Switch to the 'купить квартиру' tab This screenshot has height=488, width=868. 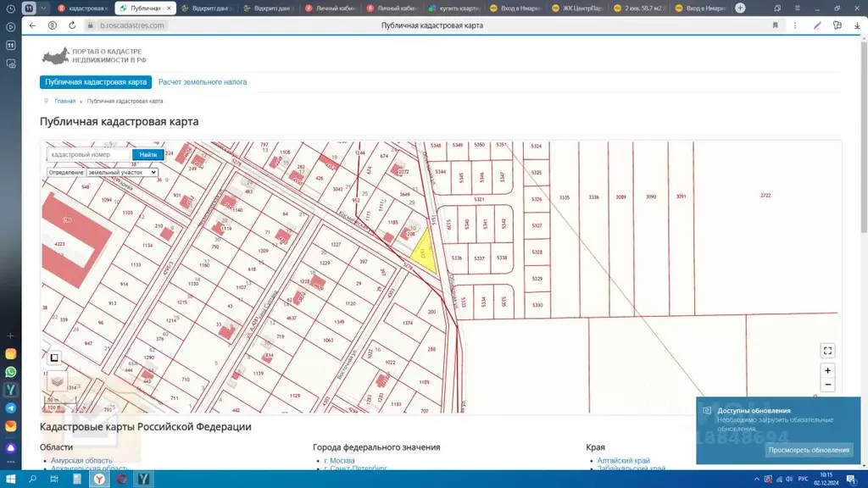[454, 8]
